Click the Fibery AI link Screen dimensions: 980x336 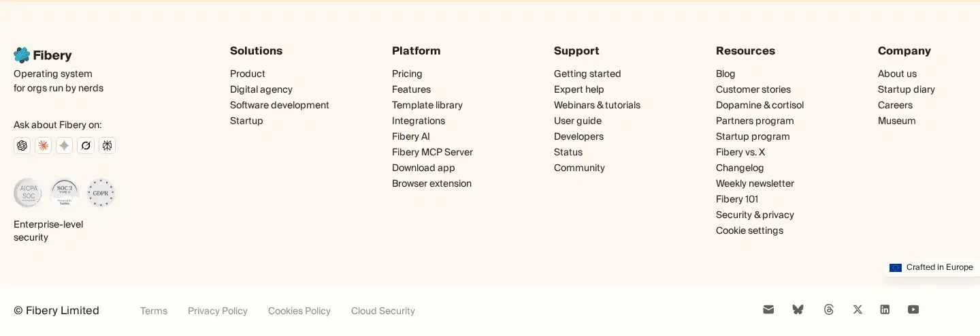coord(411,136)
